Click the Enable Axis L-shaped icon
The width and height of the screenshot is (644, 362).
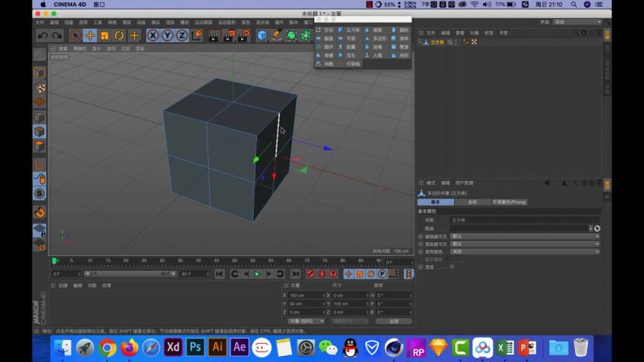(39, 164)
